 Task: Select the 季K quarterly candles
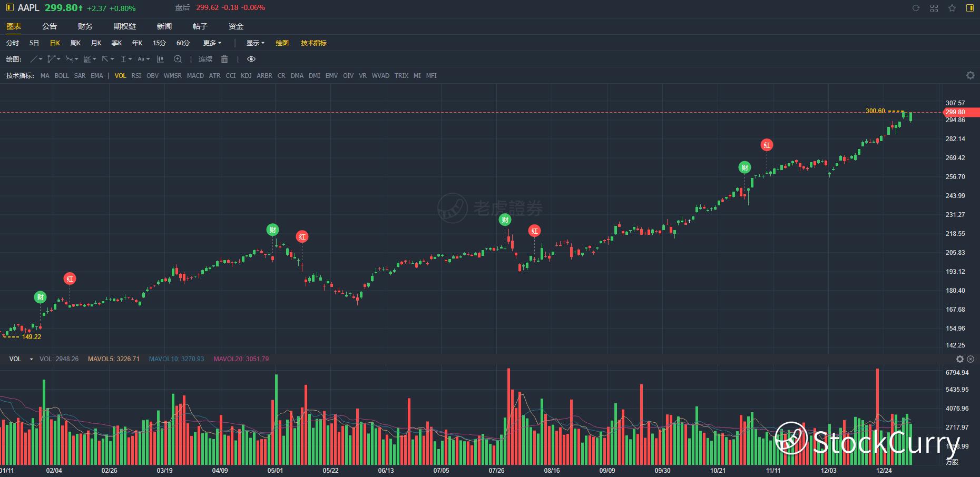pos(117,43)
